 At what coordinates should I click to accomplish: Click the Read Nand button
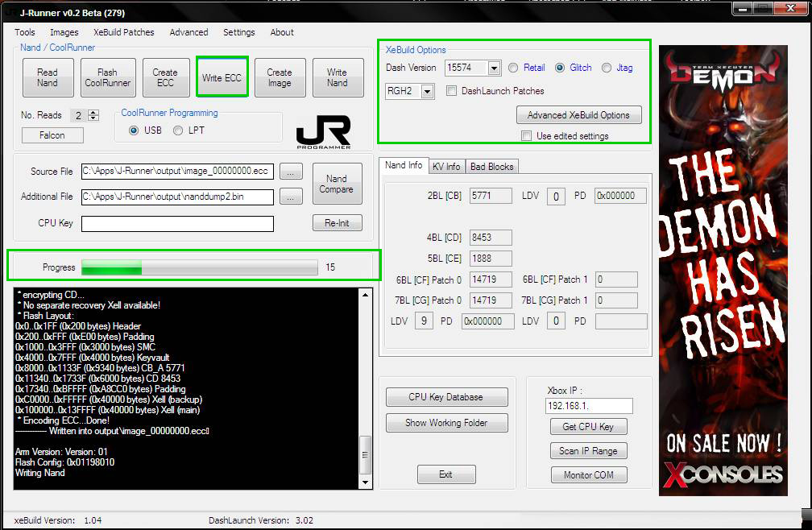click(x=48, y=77)
